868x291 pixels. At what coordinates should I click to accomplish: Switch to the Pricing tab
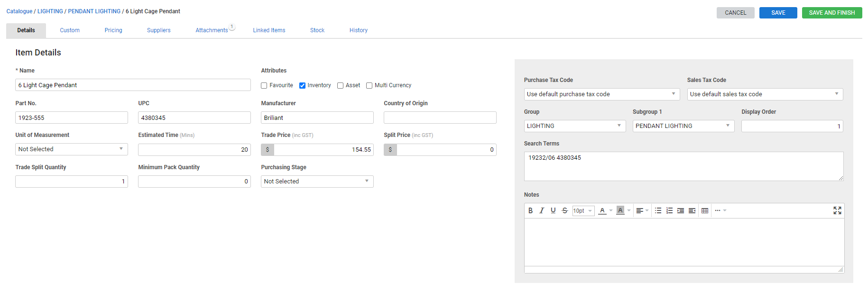113,30
